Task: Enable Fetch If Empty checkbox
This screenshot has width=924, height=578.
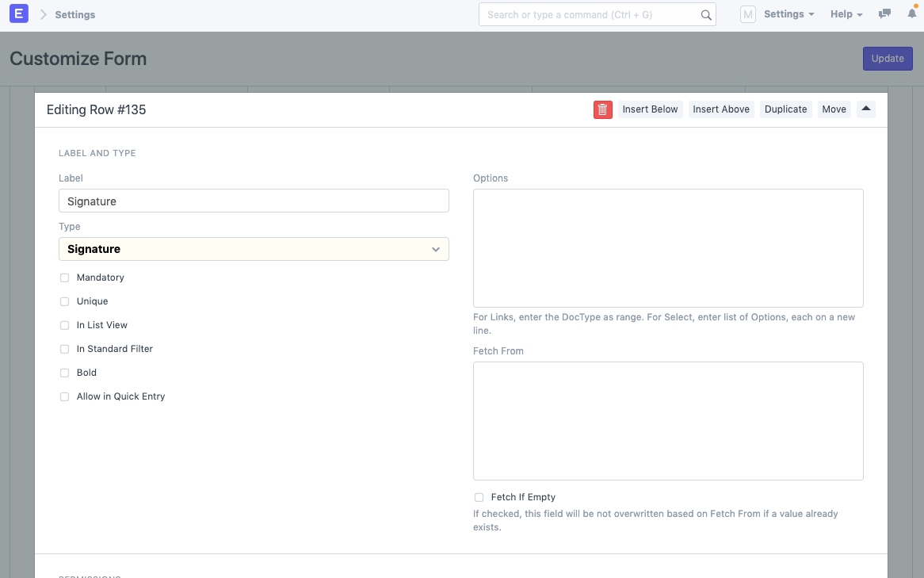Action: click(x=479, y=498)
